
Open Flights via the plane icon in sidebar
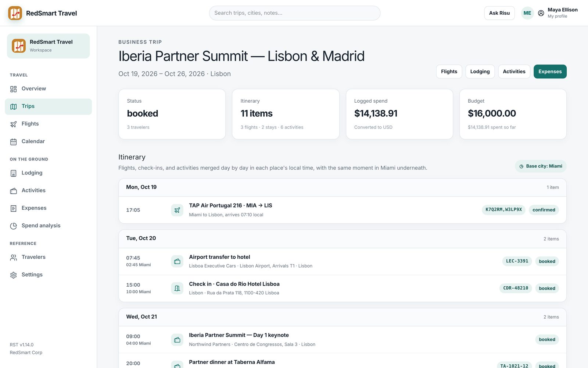14,124
